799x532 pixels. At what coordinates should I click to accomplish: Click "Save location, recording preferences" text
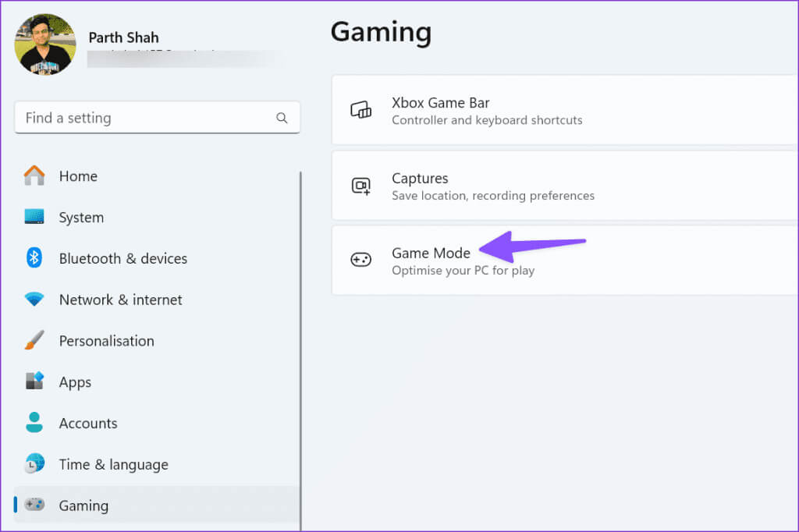pos(493,196)
